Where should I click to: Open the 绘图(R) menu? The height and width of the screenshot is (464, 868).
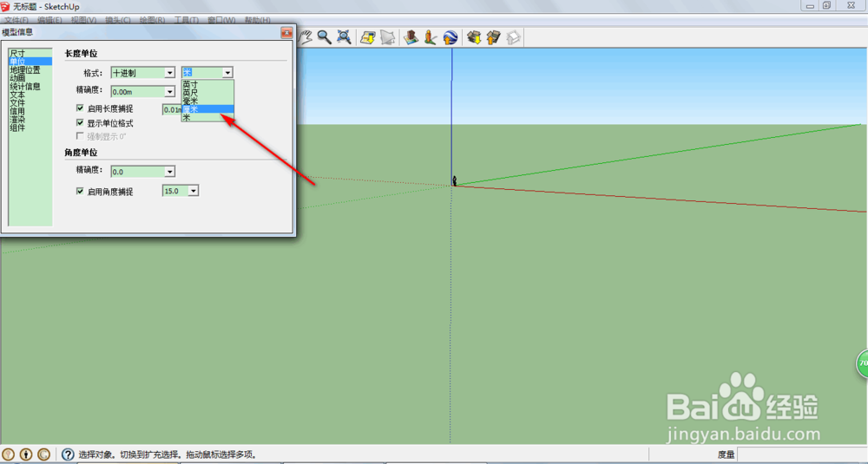(x=152, y=21)
